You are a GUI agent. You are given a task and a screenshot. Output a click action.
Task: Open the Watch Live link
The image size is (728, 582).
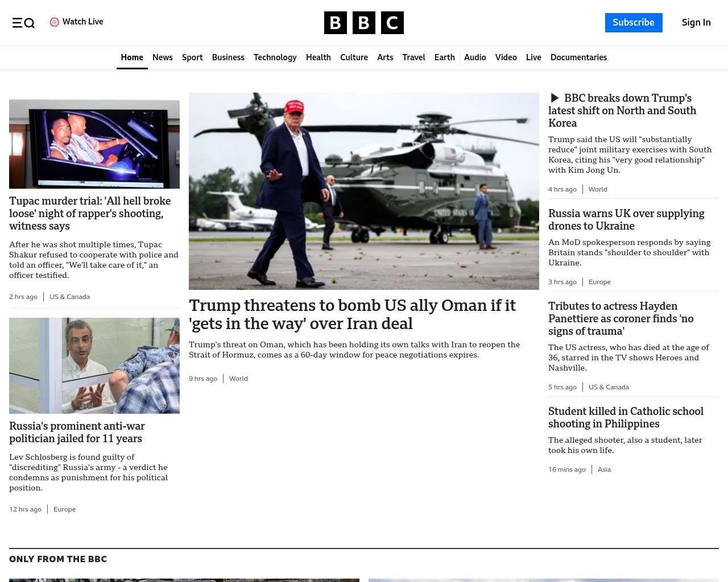(77, 22)
